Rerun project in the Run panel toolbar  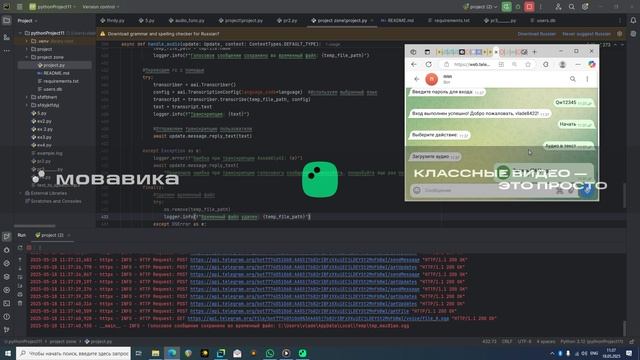[x=20, y=247]
